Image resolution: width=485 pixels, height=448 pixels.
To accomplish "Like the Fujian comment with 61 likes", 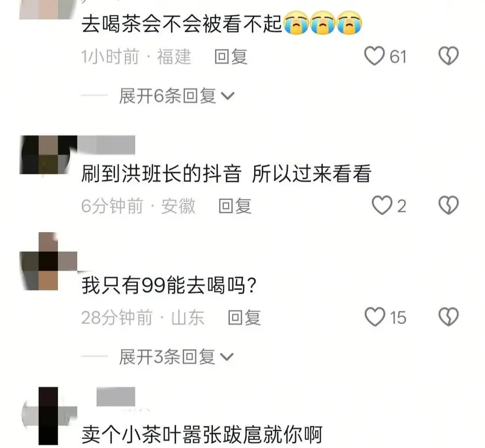I will tap(374, 56).
